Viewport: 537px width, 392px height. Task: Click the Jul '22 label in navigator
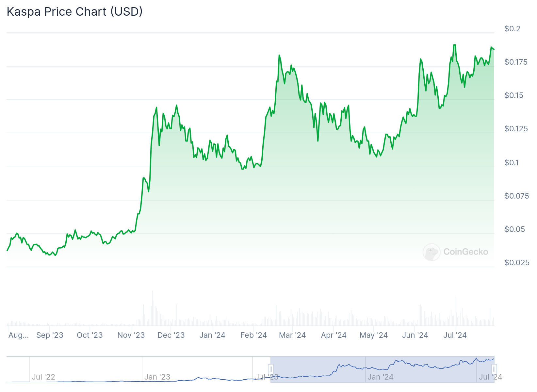(x=43, y=377)
